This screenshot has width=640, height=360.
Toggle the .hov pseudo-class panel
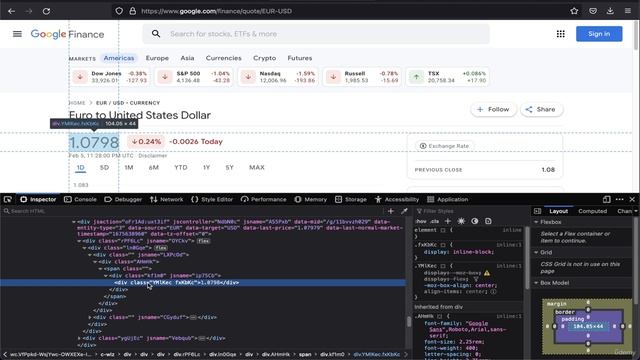tap(421, 221)
